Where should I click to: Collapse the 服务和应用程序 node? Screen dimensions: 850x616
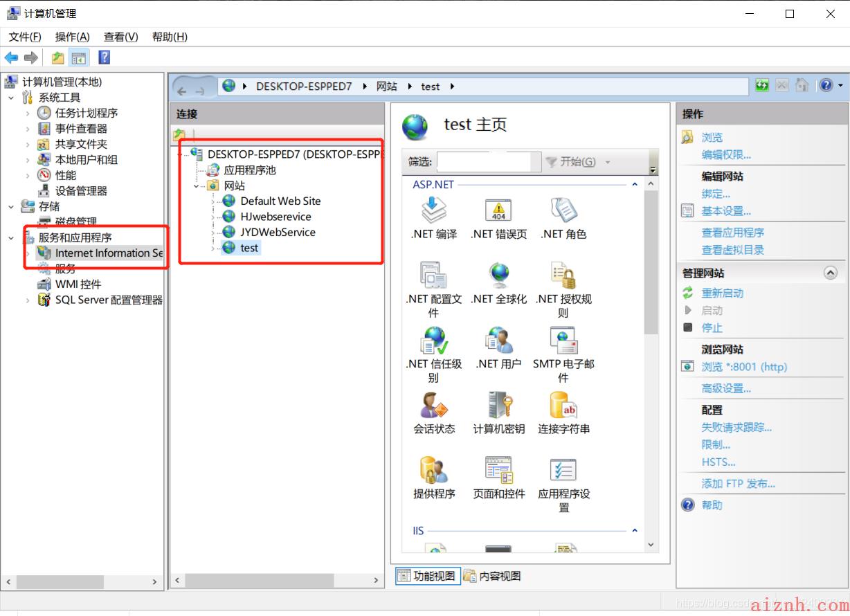tap(11, 237)
